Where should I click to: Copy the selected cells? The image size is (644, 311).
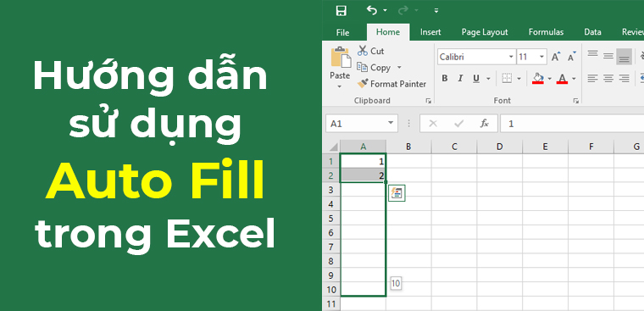(x=374, y=68)
